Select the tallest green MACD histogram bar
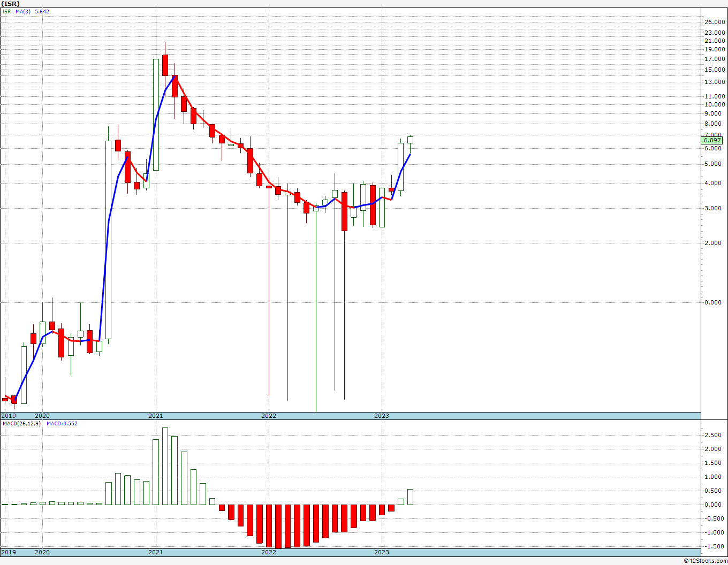 (x=165, y=466)
